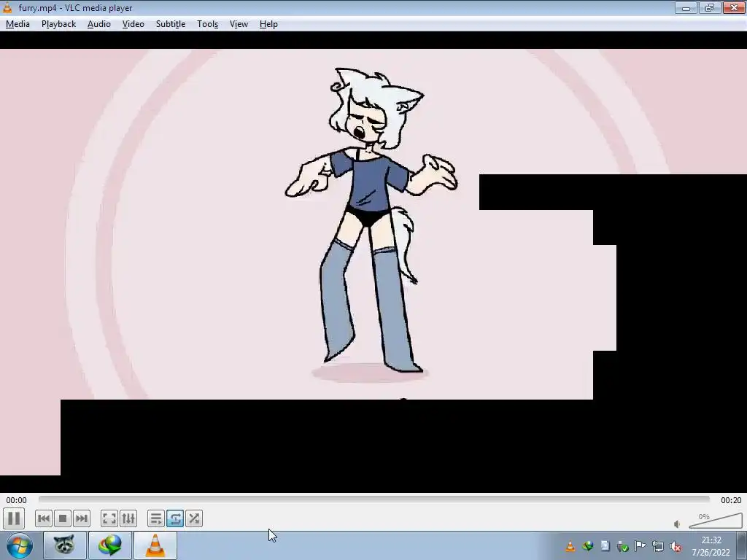Viewport: 747px width, 560px height.
Task: Click the VLC cone icon in title bar
Action: 7,7
